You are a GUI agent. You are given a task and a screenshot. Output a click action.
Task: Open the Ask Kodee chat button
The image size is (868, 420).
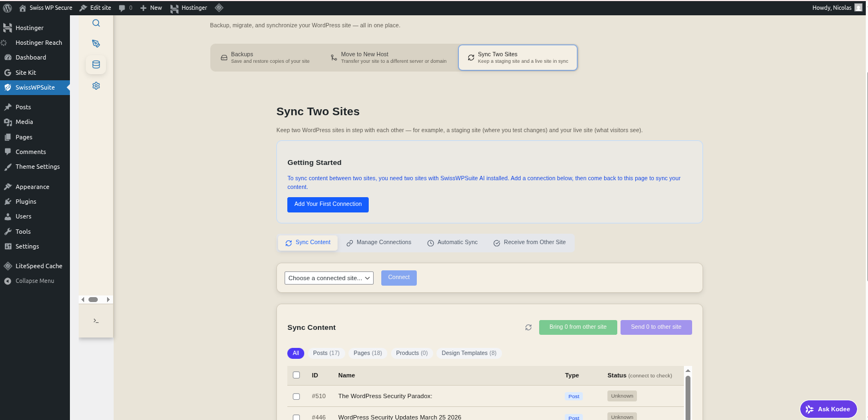pyautogui.click(x=828, y=409)
